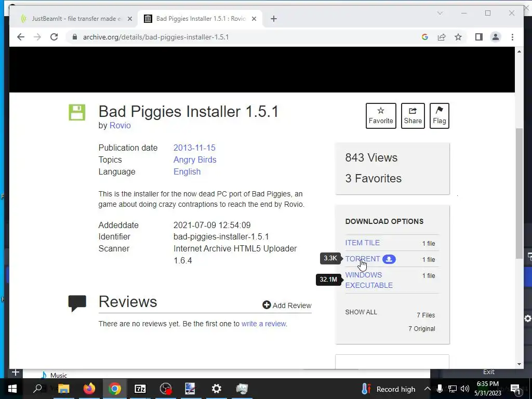Open File Explorer from the taskbar

(x=63, y=389)
